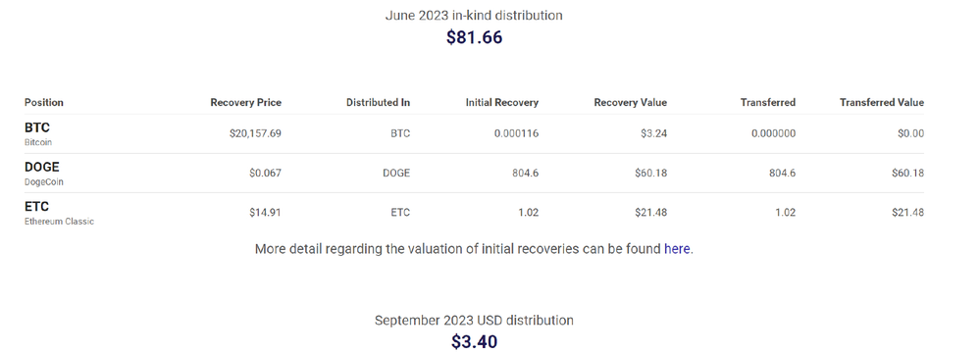Click the $0.00 BTC transferred value
The width and height of the screenshot is (980, 353).
(x=911, y=133)
